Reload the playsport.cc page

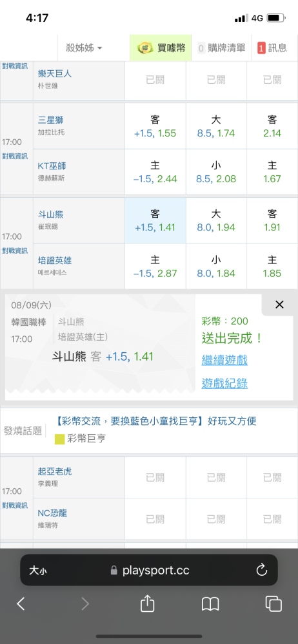click(262, 570)
